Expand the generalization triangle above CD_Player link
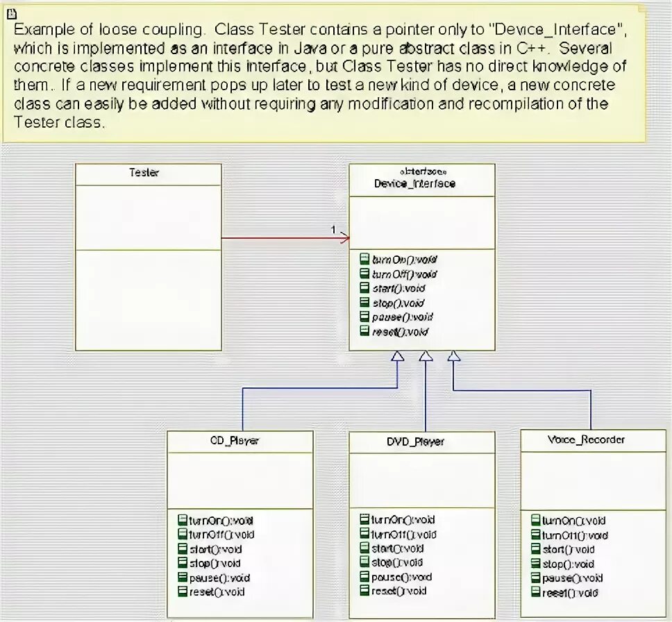Image resolution: width=672 pixels, height=622 pixels. coord(398,355)
